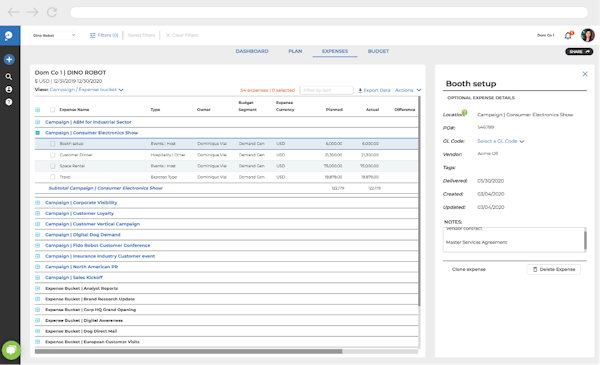Expand Campaign | Corporate Visibility
The height and width of the screenshot is (365, 600).
tap(38, 203)
